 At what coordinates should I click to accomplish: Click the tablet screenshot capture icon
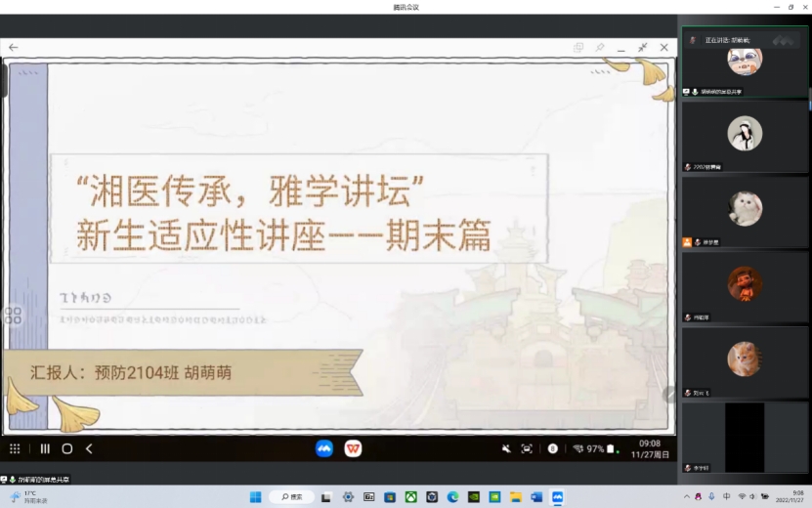(527, 448)
